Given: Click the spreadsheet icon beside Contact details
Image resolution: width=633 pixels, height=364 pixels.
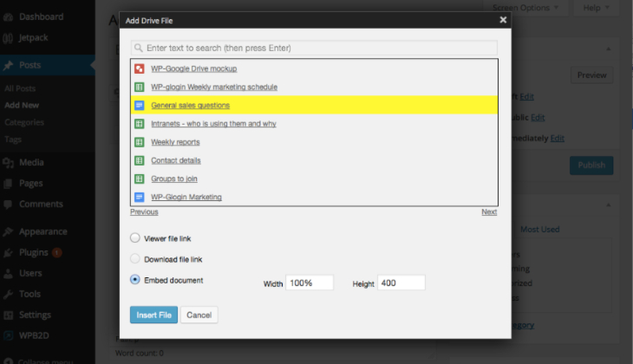Looking at the screenshot, I should [140, 160].
